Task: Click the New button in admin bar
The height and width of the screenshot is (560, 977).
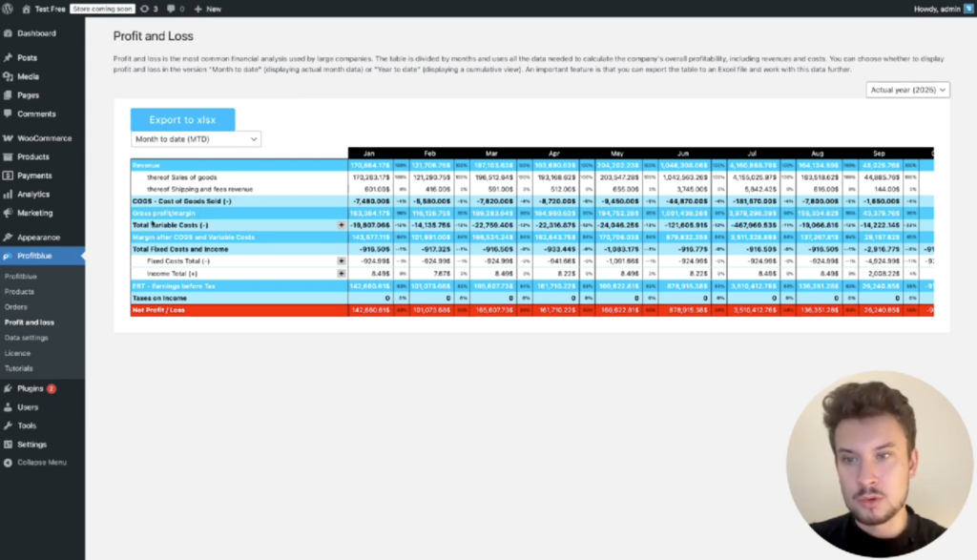Action: 207,9
